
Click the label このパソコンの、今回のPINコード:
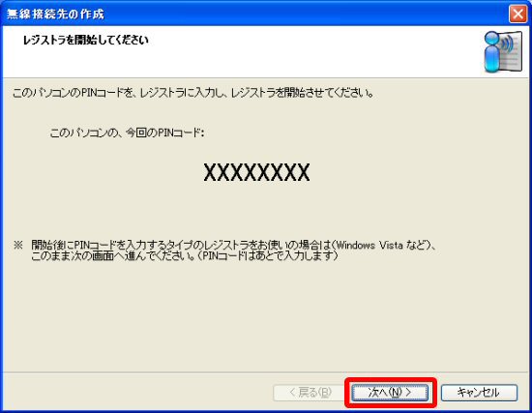(x=127, y=133)
